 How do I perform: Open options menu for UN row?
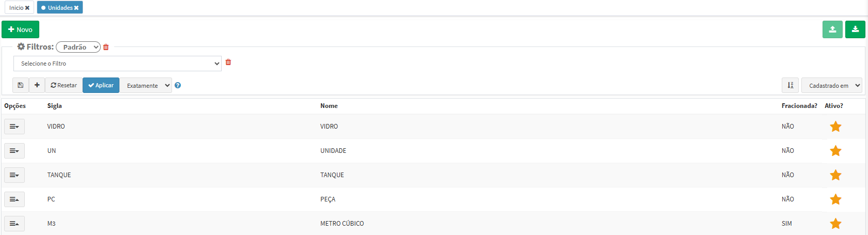click(14, 151)
